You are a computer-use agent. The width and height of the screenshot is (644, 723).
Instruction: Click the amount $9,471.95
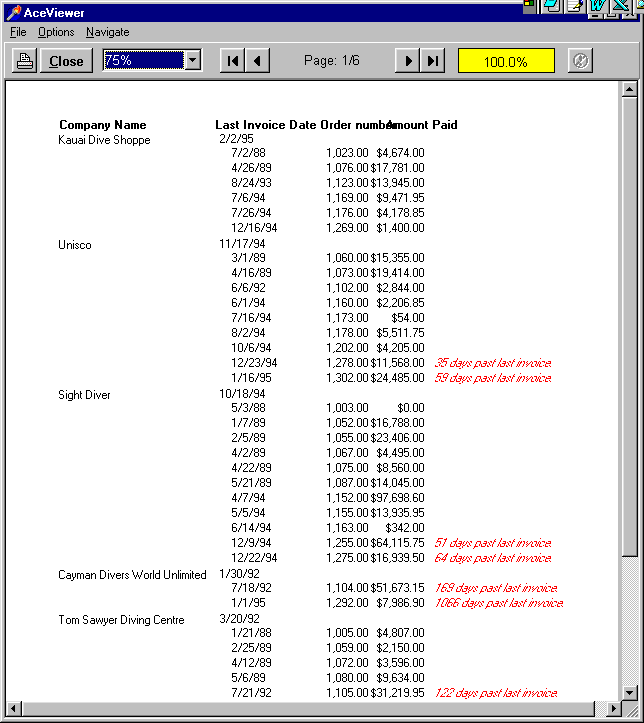[x=400, y=198]
